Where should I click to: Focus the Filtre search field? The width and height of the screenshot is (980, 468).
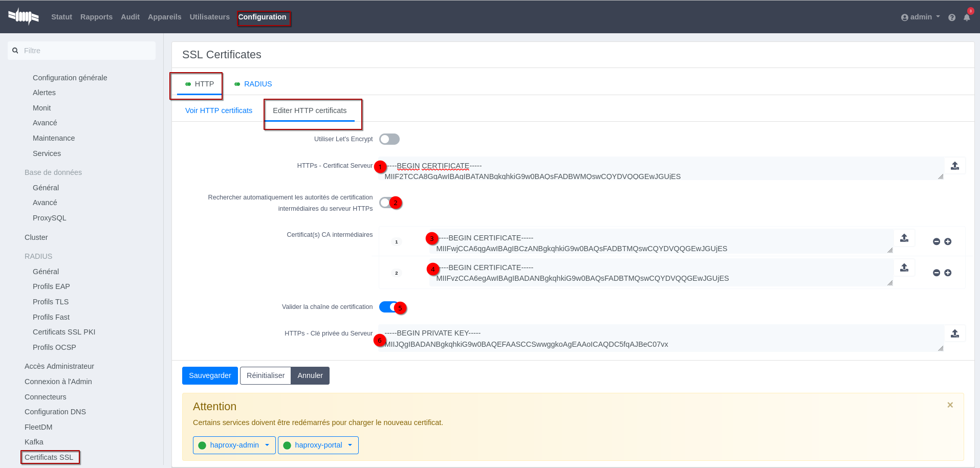pos(82,51)
